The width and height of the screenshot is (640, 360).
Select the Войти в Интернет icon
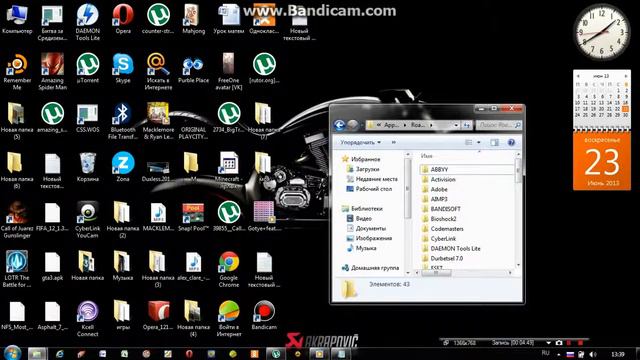pyautogui.click(x=229, y=319)
